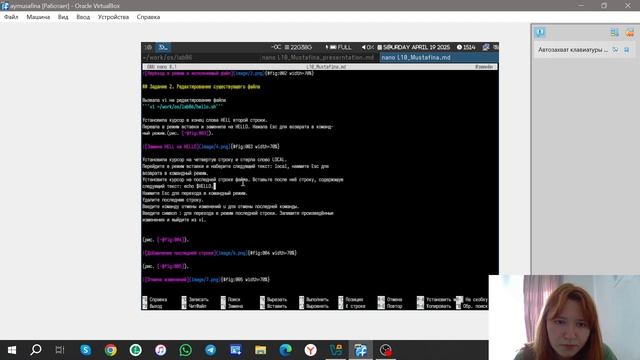Click the volume speaker indicator
Viewport: 640px width, 360px height.
tap(367, 47)
